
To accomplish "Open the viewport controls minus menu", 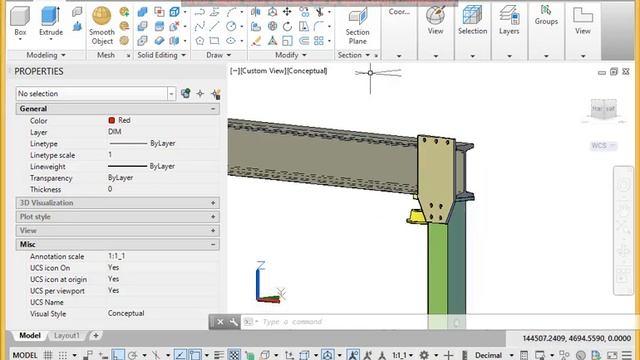I will 235,71.
